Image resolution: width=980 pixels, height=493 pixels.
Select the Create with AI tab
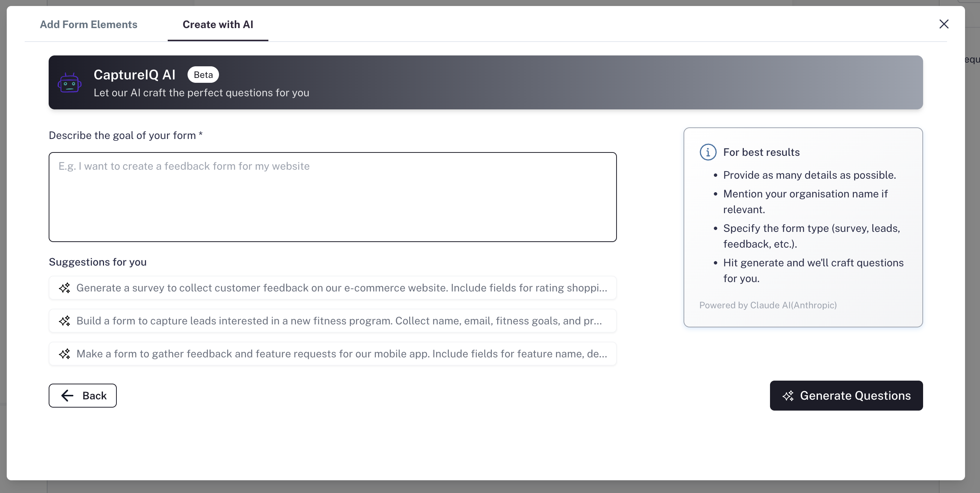click(x=217, y=24)
